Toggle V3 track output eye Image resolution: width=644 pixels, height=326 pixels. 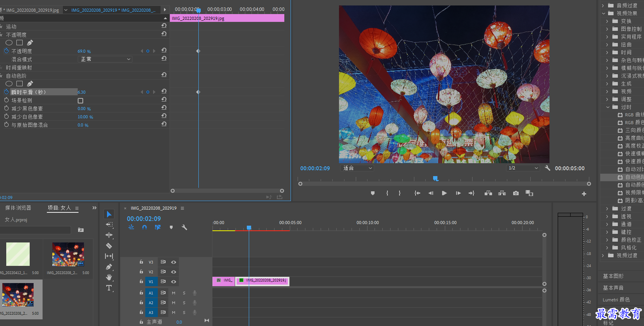(173, 262)
